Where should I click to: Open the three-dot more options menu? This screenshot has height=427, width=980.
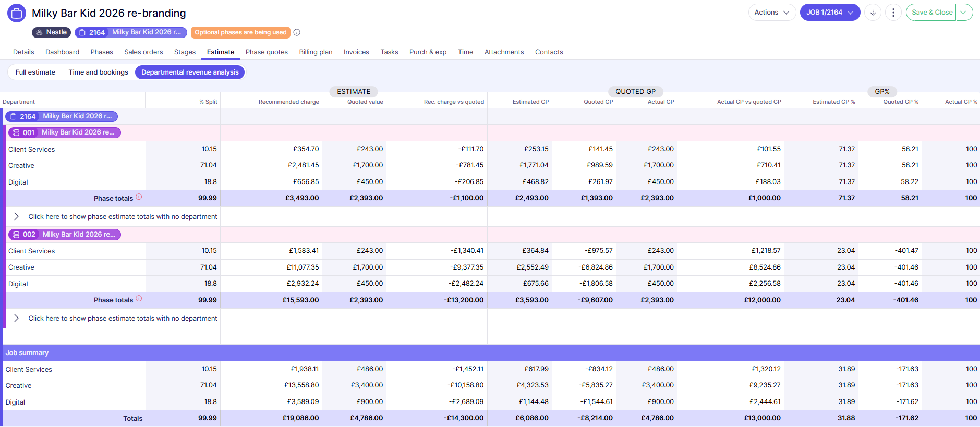point(893,13)
